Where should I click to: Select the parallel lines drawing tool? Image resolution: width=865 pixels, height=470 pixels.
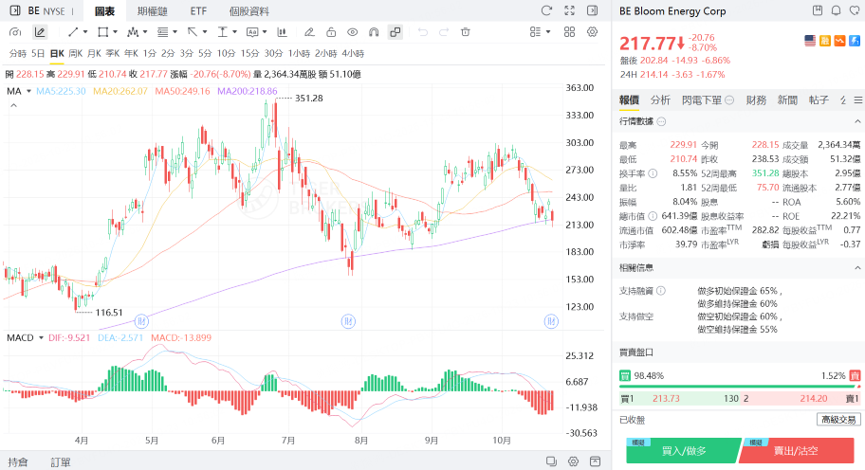coord(162,32)
